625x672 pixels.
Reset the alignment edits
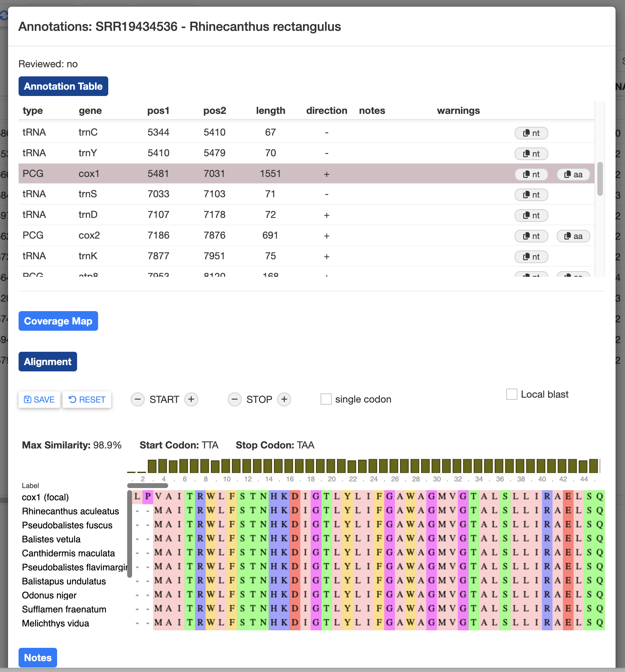coord(87,400)
